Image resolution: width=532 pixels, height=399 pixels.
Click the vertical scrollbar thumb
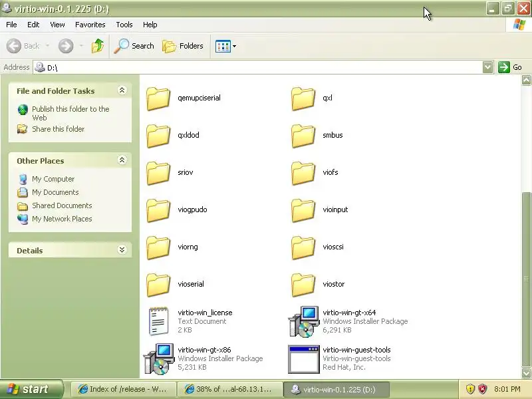coord(526,279)
